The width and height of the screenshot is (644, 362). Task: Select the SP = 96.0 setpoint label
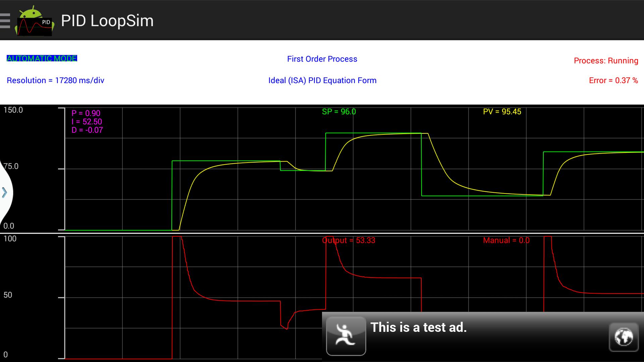coord(338,112)
